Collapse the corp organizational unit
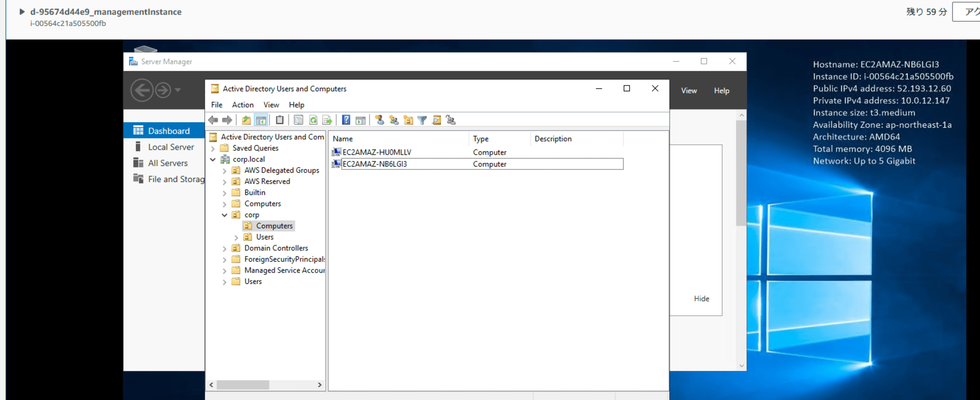Image resolution: width=980 pixels, height=400 pixels. coord(224,215)
